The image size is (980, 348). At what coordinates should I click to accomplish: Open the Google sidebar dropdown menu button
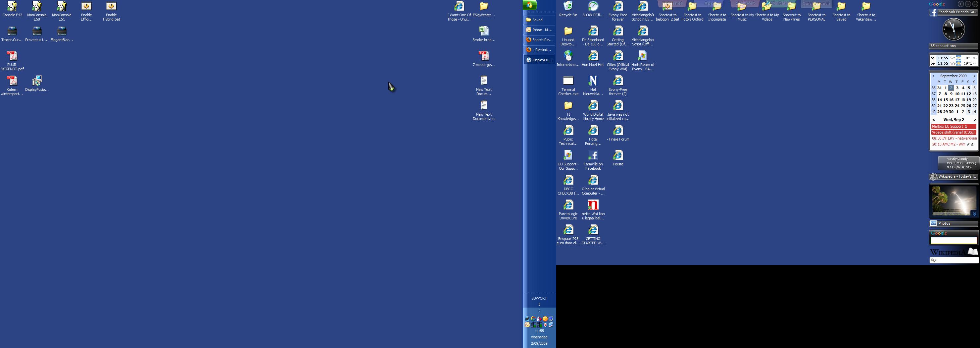point(968,4)
